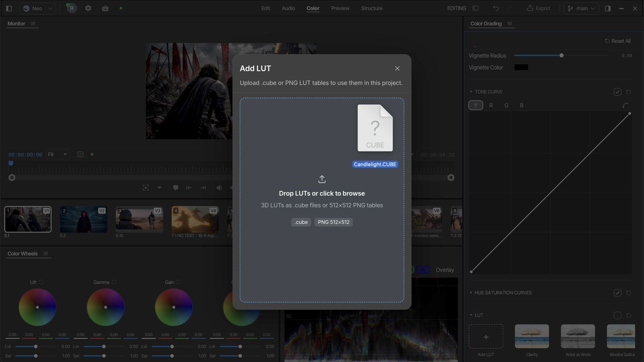The image size is (644, 362).
Task: Click the curve smoothing icon
Action: point(625,105)
